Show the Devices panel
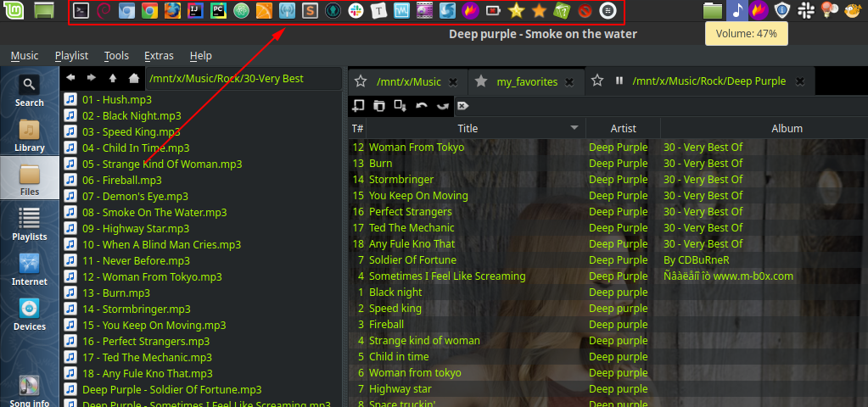The height and width of the screenshot is (407, 868). [x=29, y=315]
